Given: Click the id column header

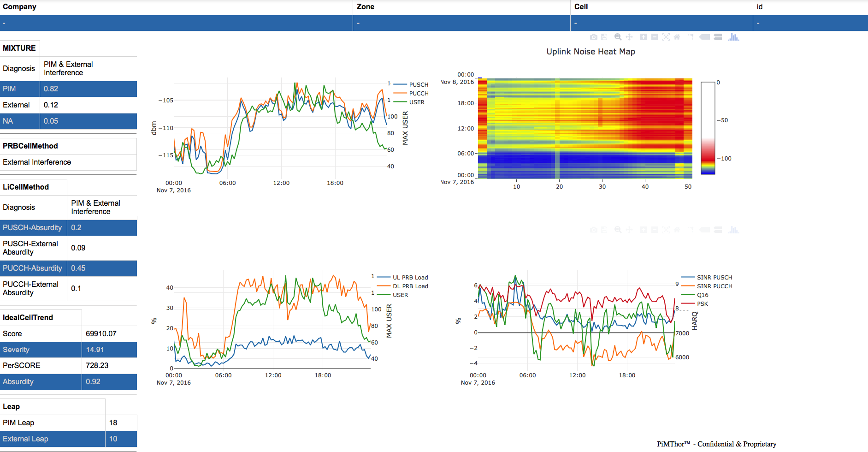Looking at the screenshot, I should coord(810,7).
